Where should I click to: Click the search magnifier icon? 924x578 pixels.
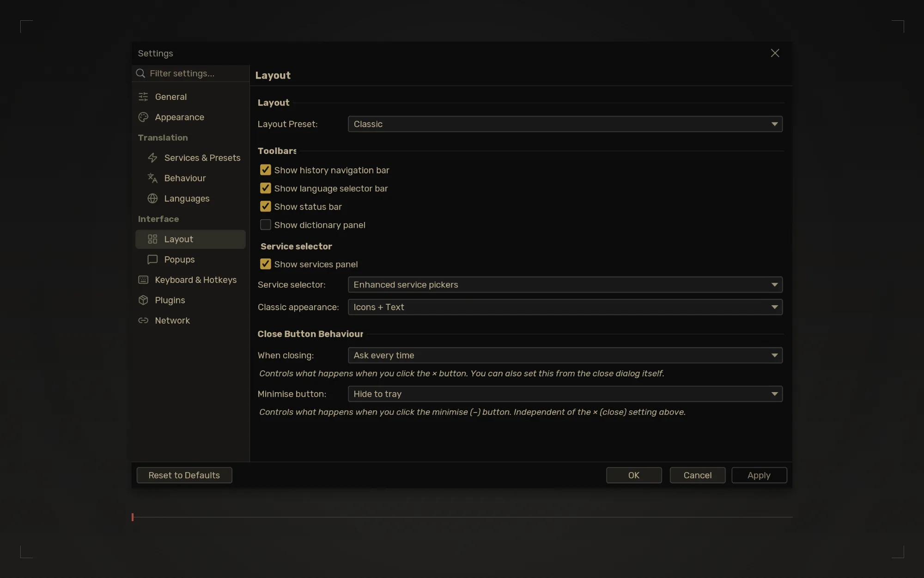(x=140, y=73)
